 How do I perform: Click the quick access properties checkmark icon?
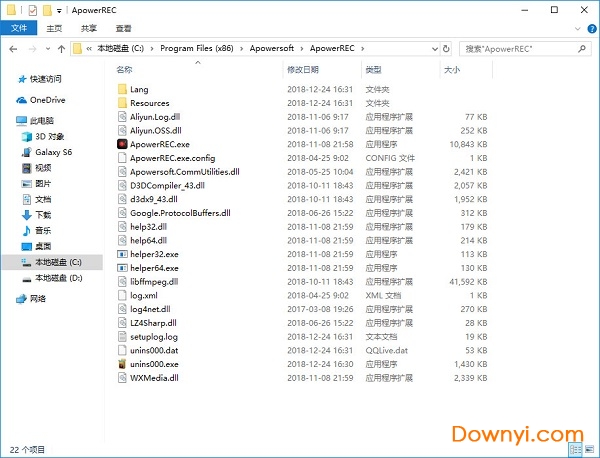[33, 10]
